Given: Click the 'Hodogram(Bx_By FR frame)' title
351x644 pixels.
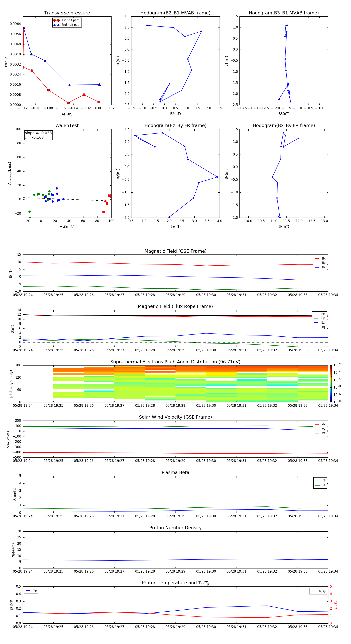Looking at the screenshot, I should tap(284, 125).
